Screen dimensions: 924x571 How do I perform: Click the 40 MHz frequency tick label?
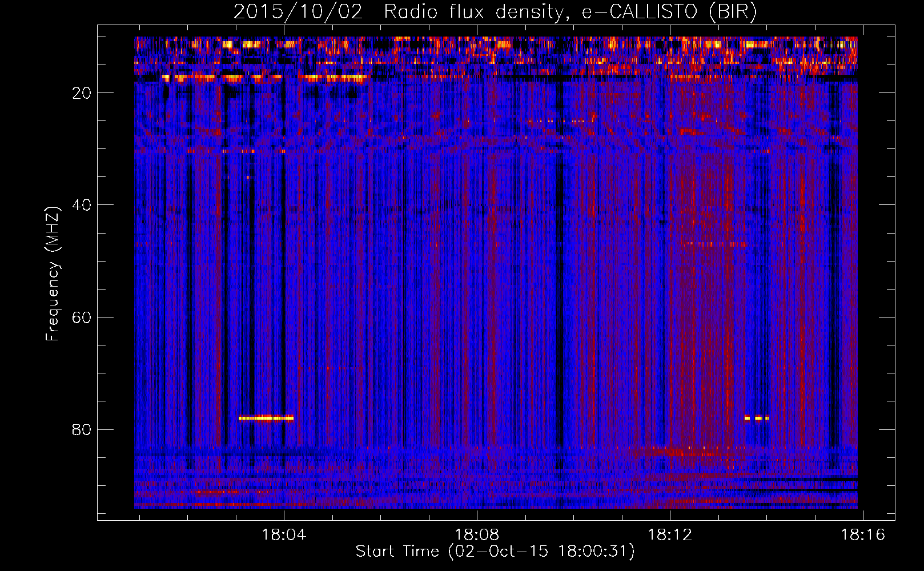82,205
